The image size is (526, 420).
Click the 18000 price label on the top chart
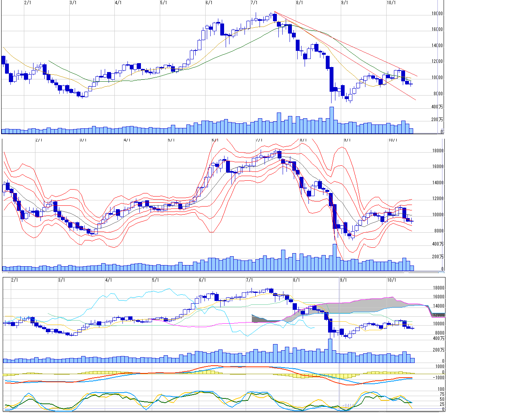point(437,14)
